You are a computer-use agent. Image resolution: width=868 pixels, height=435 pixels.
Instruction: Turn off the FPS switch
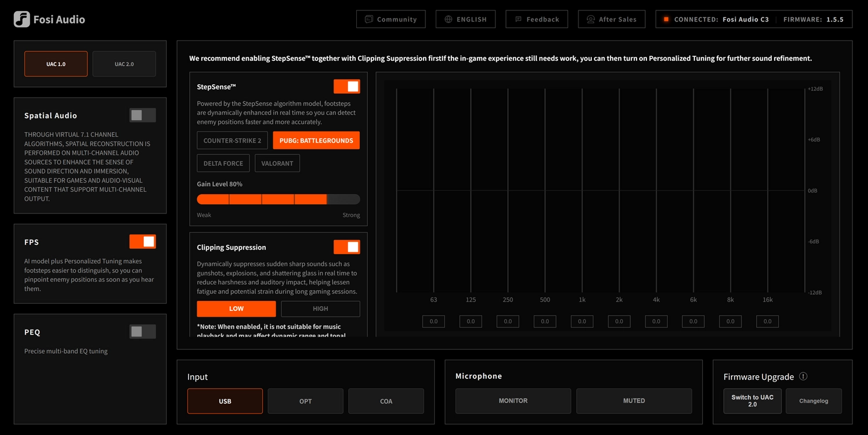[x=143, y=241]
